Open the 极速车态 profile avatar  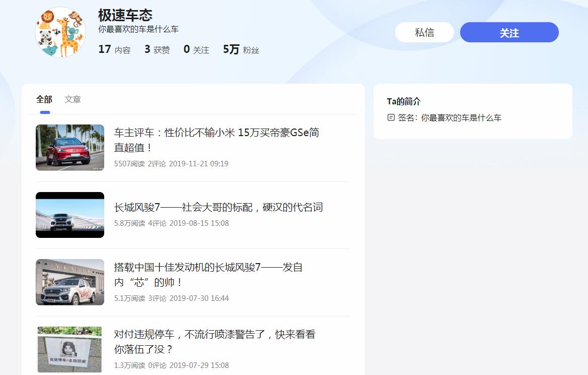(60, 32)
